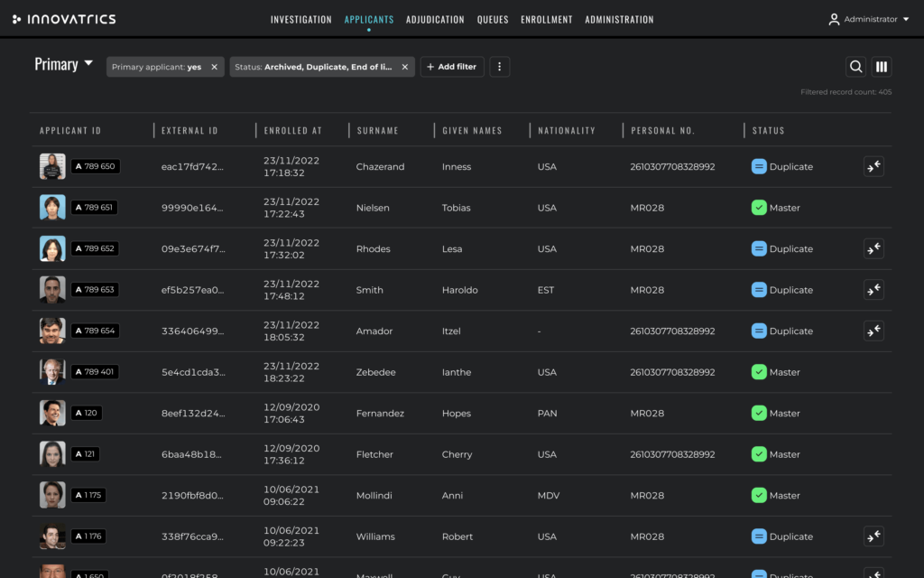Click merge icon for Smith row
This screenshot has width=924, height=578.
pos(873,290)
